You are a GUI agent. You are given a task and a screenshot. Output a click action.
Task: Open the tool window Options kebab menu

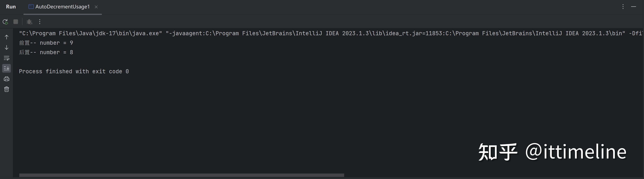click(x=623, y=7)
